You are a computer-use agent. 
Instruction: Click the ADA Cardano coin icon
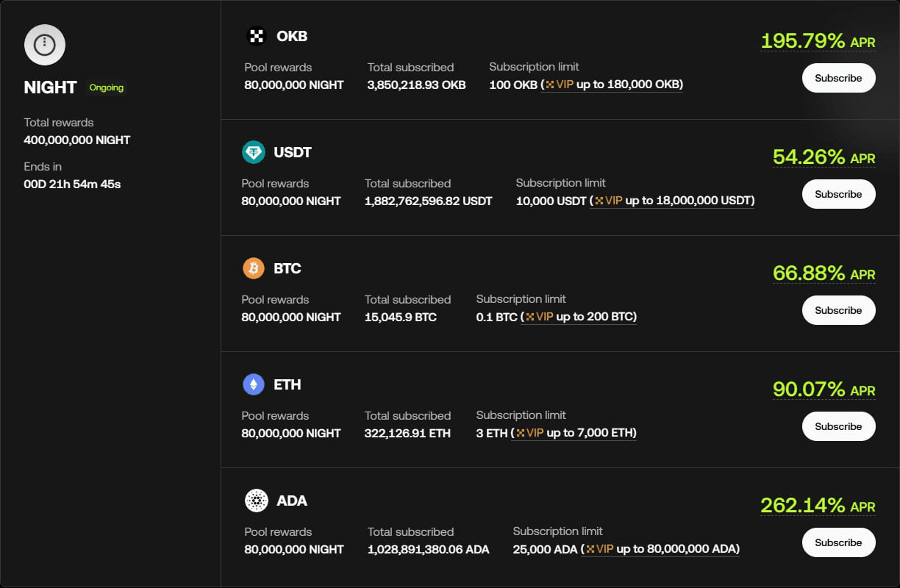256,501
